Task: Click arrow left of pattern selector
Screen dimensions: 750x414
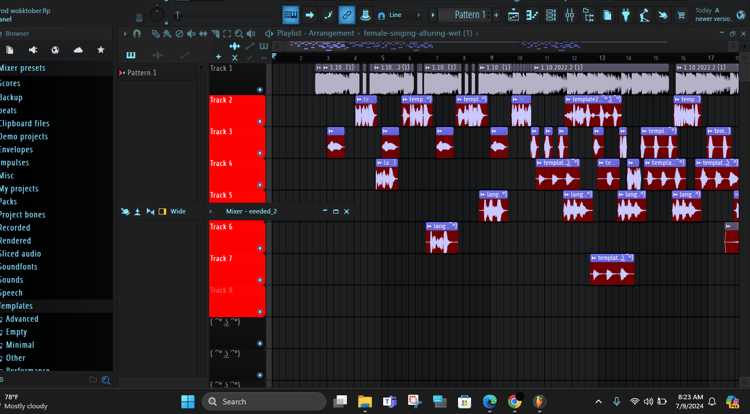Action: (432, 15)
